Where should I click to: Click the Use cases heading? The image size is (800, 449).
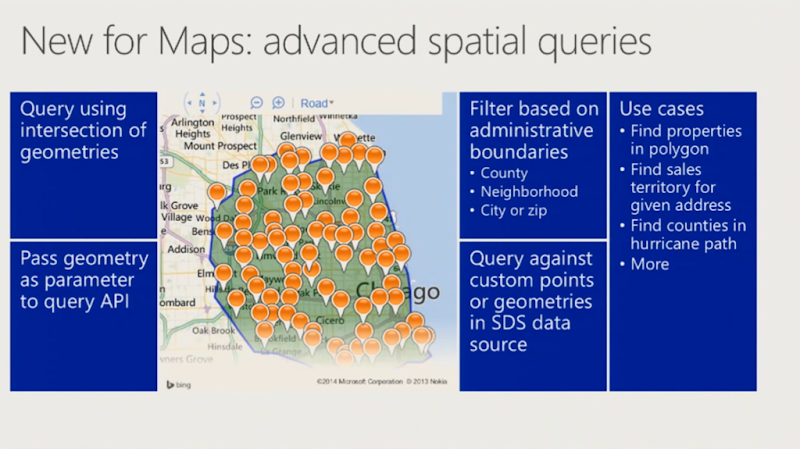[661, 109]
